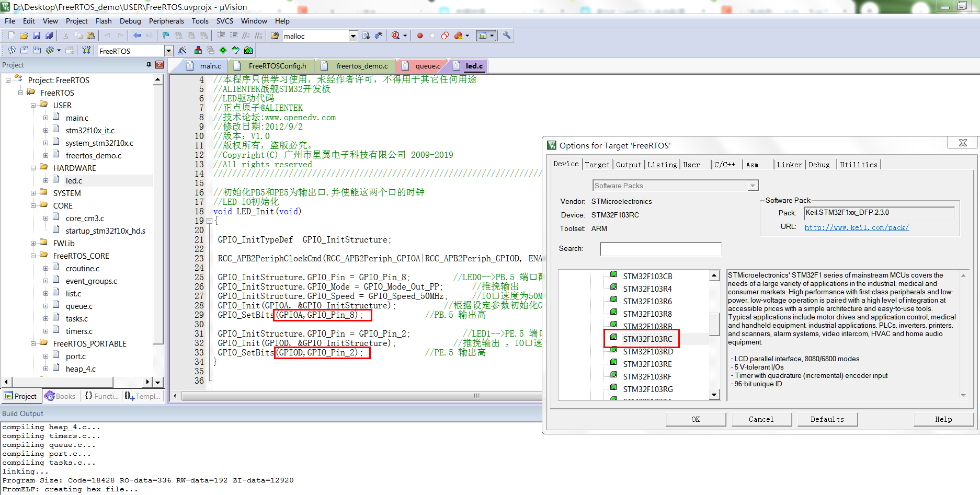Click the Help button in Options dialog
The image size is (980, 495).
click(943, 419)
